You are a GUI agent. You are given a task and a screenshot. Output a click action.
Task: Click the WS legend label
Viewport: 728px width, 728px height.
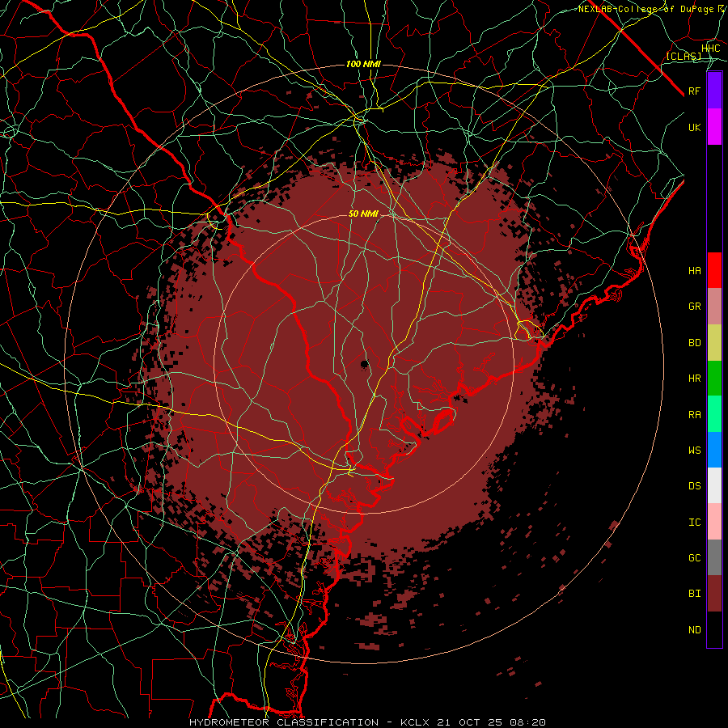694,451
